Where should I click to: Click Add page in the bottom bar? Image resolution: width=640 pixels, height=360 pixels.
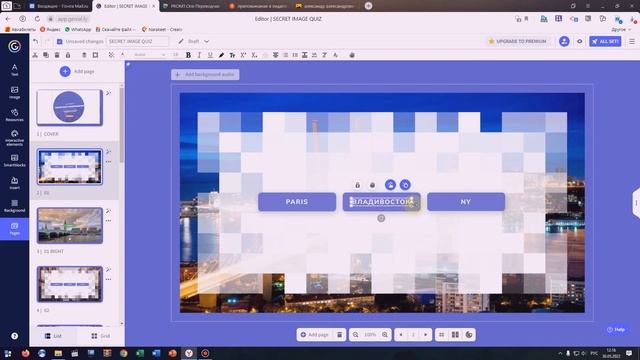[314, 335]
